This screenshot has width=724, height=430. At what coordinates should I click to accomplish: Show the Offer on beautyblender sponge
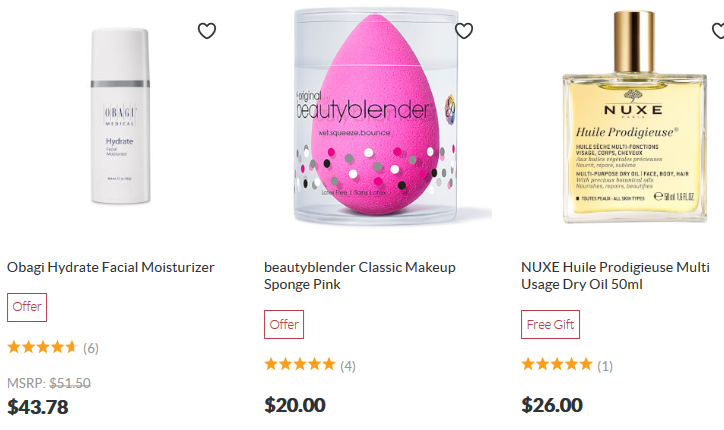(284, 325)
